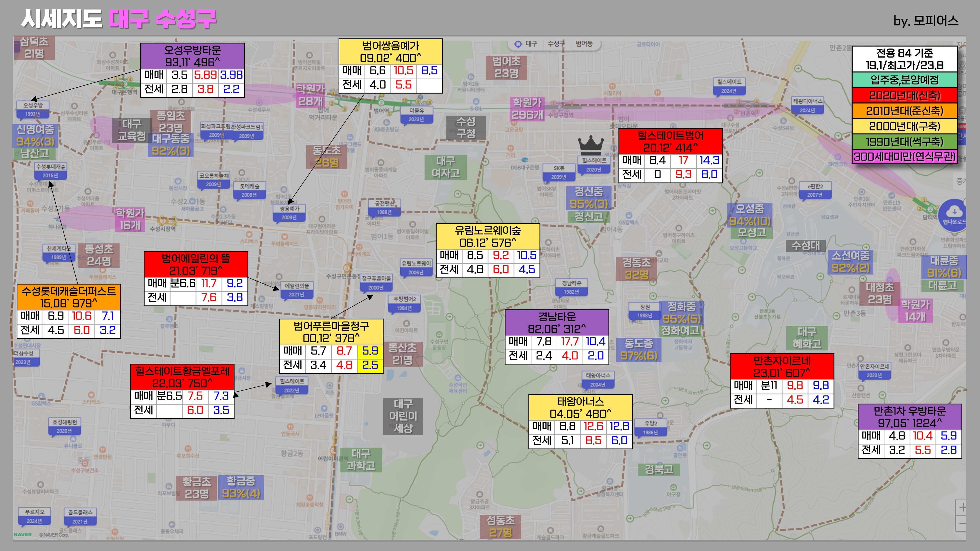The height and width of the screenshot is (551, 980).
Task: Select 범어동 in the location breadcrumb
Action: (x=584, y=44)
